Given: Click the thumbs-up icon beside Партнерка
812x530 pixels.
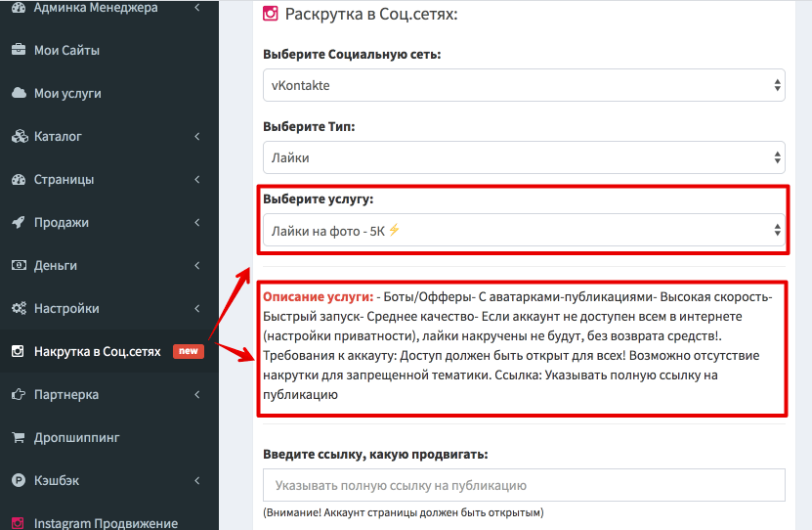Looking at the screenshot, I should coord(18,394).
